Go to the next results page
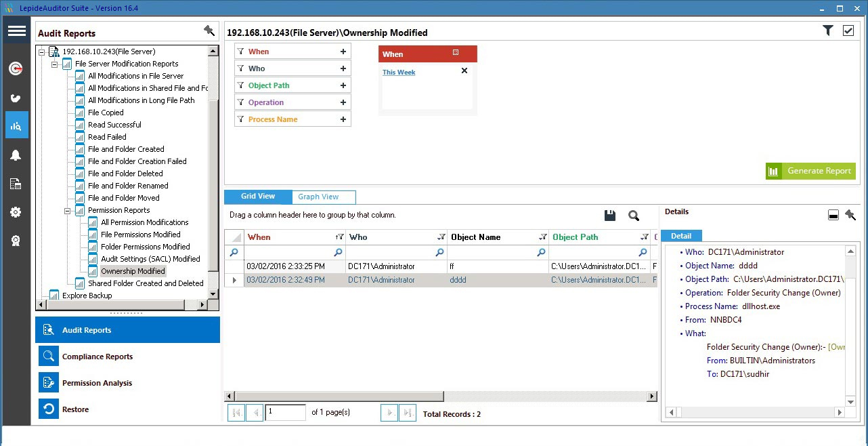This screenshot has height=446, width=868. pyautogui.click(x=389, y=412)
